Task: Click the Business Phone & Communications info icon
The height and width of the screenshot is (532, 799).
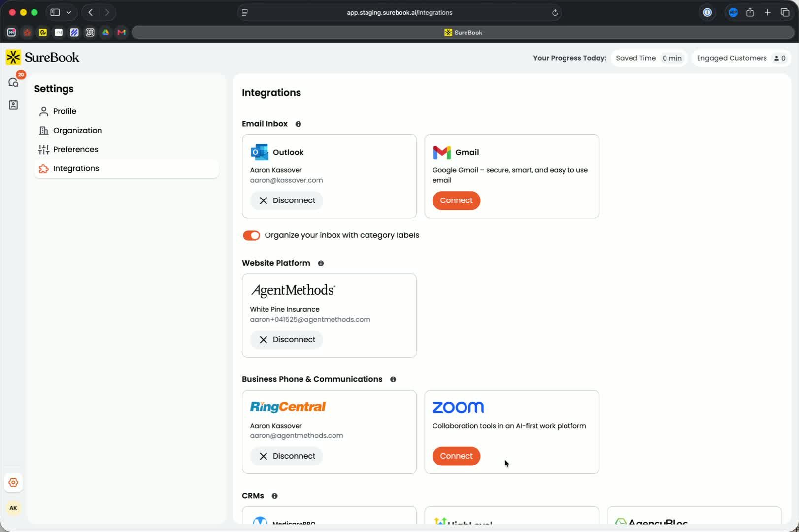Action: [x=393, y=379]
